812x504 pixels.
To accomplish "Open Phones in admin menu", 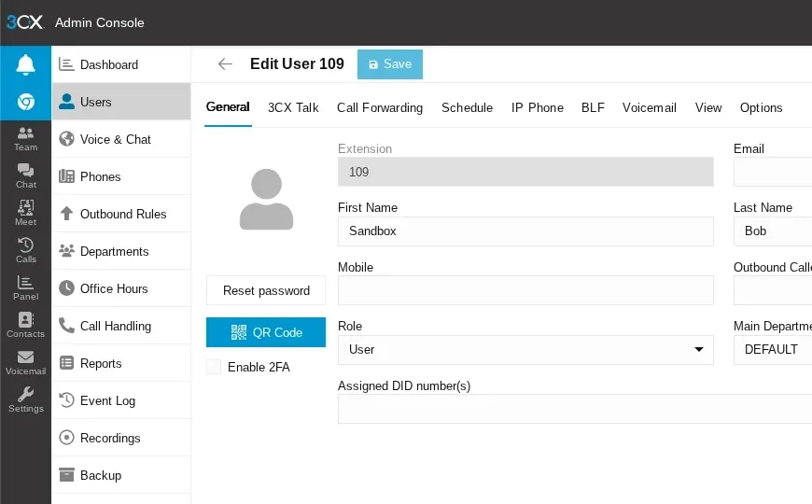I will point(121,176).
